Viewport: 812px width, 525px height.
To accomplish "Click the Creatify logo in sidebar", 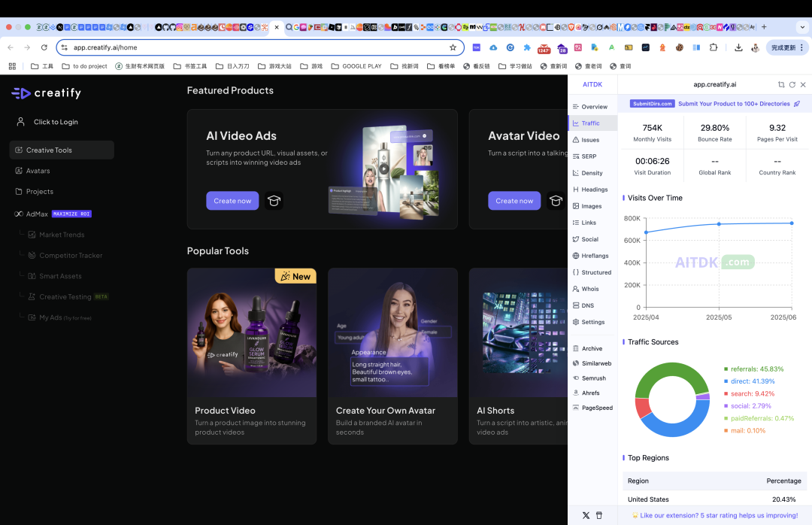I will click(46, 93).
